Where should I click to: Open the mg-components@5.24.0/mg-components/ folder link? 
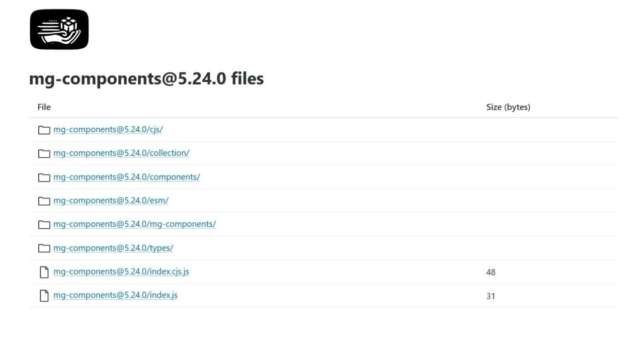click(x=134, y=224)
